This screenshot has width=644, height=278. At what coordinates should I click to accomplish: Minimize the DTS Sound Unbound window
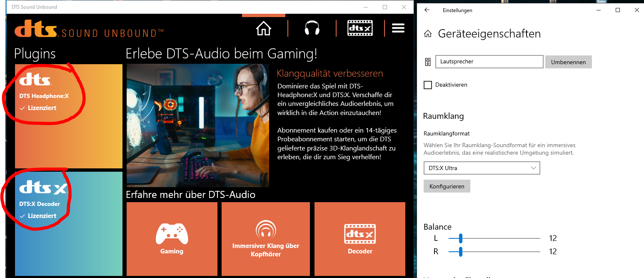tap(366, 7)
